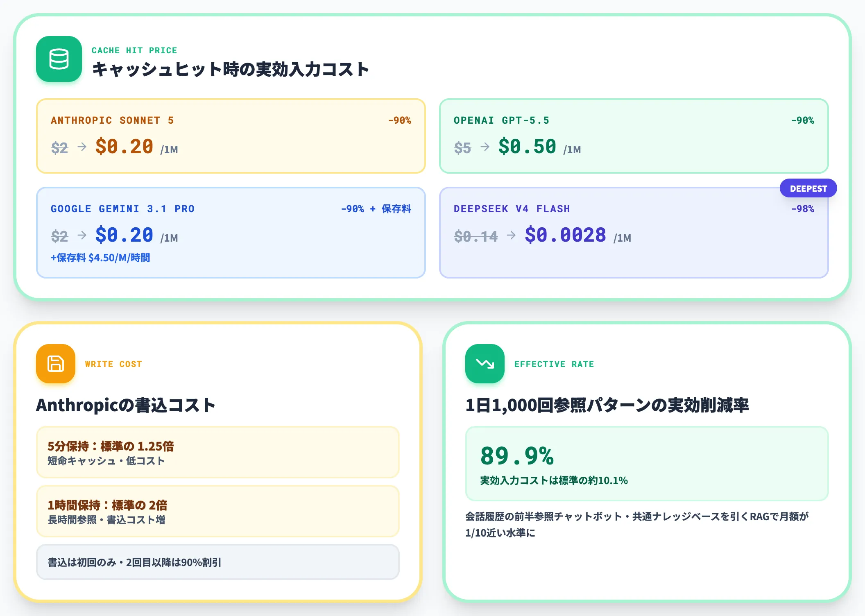
Task: Click the green downward trend icon
Action: click(485, 364)
